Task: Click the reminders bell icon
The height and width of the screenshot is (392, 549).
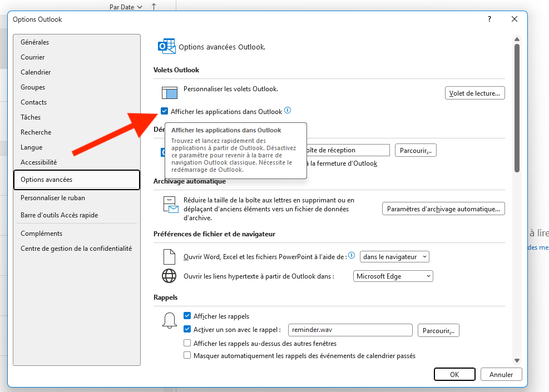Action: [x=170, y=320]
